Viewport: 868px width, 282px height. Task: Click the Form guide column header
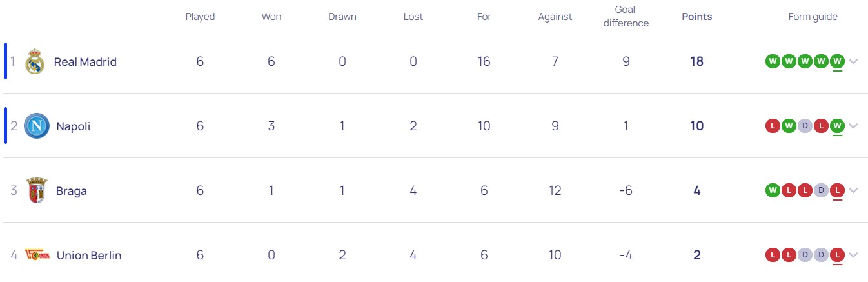click(813, 17)
